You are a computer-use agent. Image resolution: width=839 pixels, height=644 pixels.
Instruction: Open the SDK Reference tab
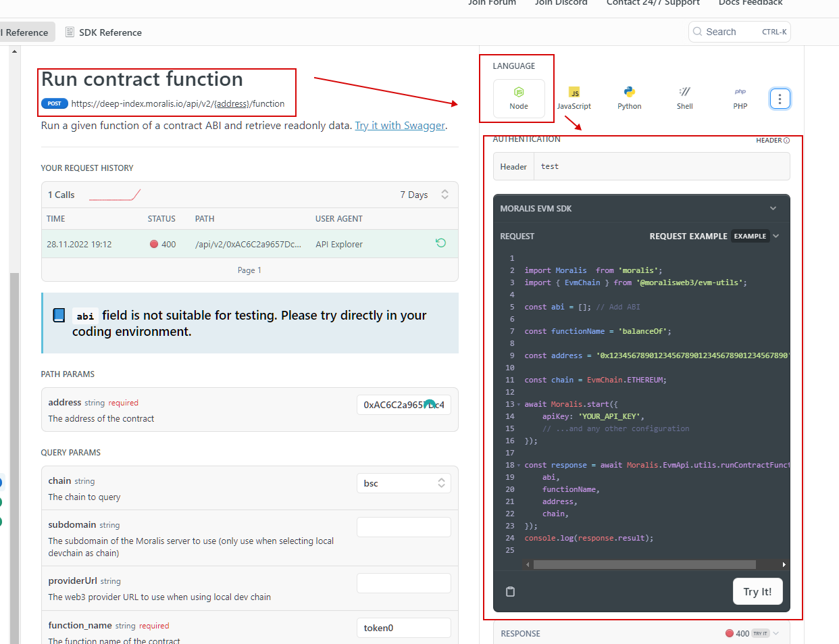pos(103,32)
